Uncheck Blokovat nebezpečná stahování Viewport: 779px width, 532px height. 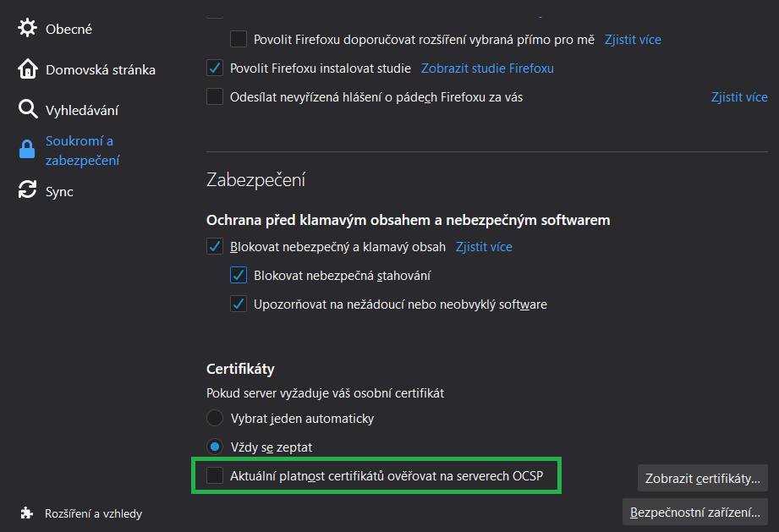[239, 276]
